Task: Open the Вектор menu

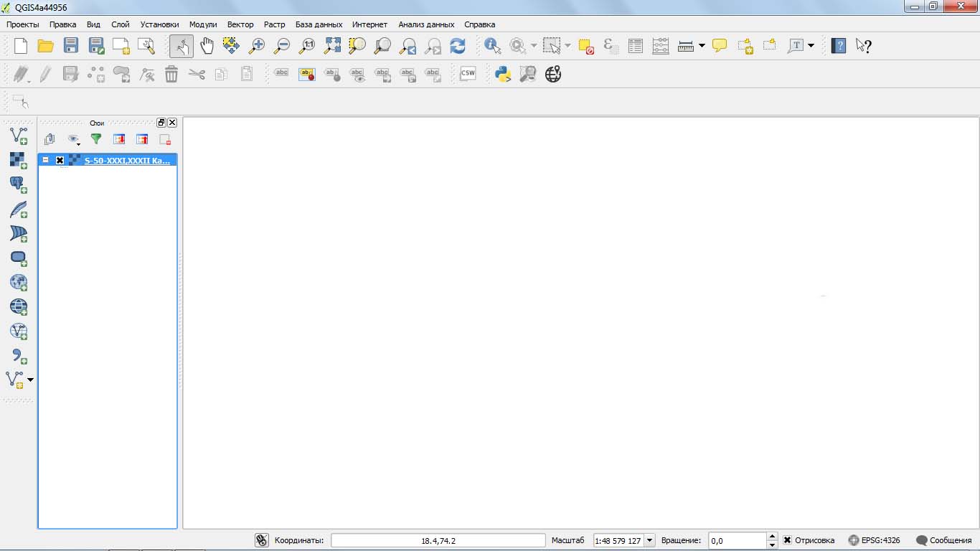Action: tap(240, 24)
